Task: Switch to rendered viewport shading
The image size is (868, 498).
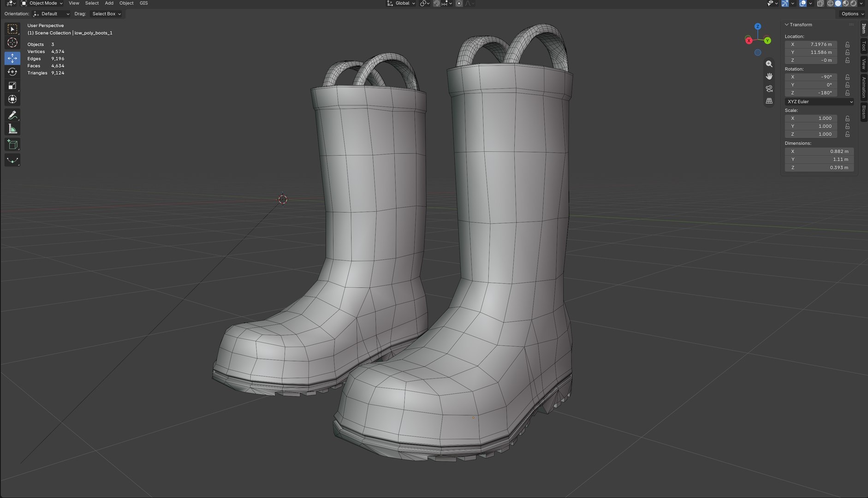Action: (x=854, y=3)
